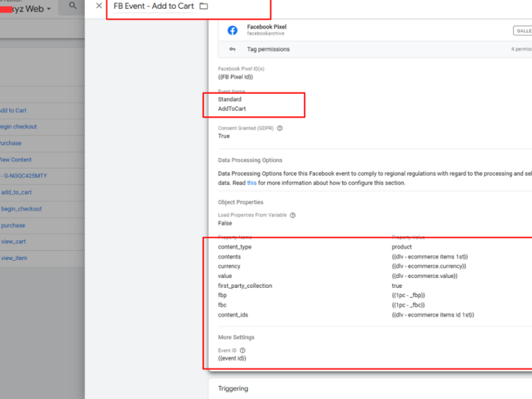Image resolution: width=532 pixels, height=399 pixels.
Task: Close the tag editor with the X
Action: pyautogui.click(x=98, y=5)
